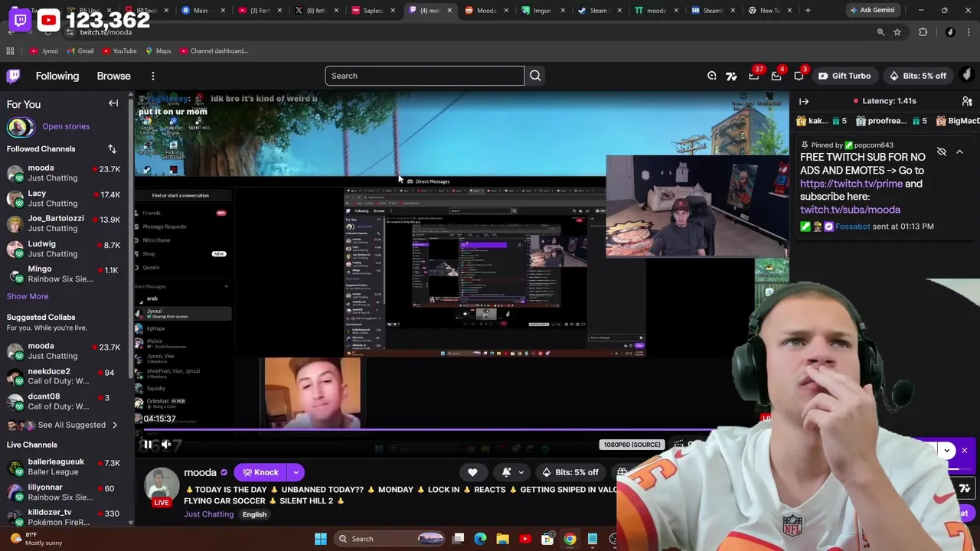Click Ask Gemini button
The height and width of the screenshot is (551, 980).
(x=871, y=10)
